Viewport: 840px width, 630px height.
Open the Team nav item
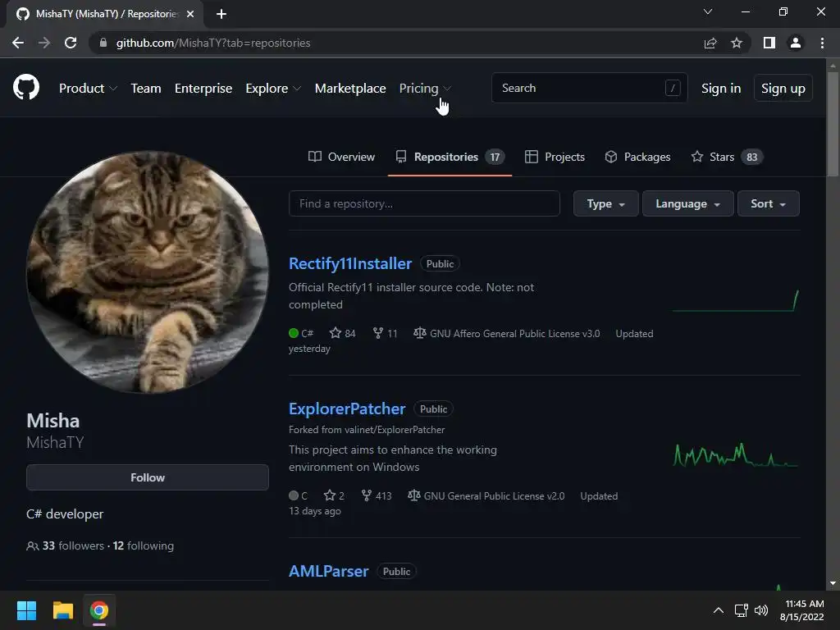point(146,89)
